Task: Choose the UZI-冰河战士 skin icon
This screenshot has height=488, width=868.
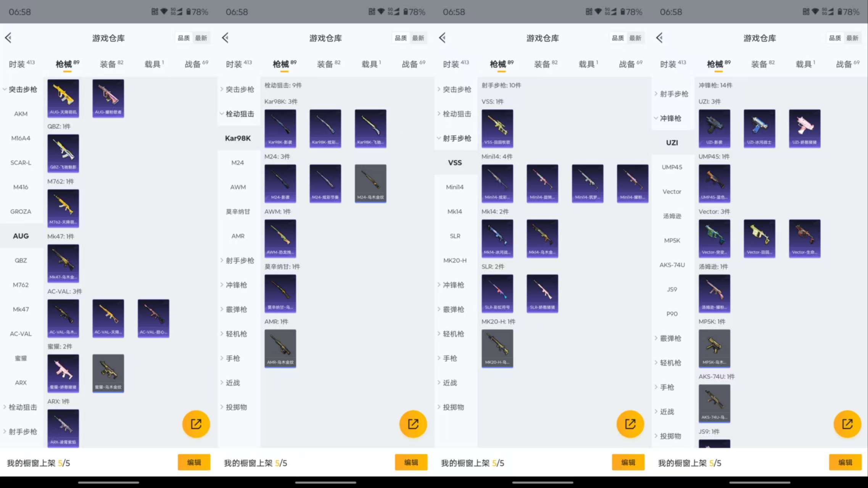Action: (759, 128)
